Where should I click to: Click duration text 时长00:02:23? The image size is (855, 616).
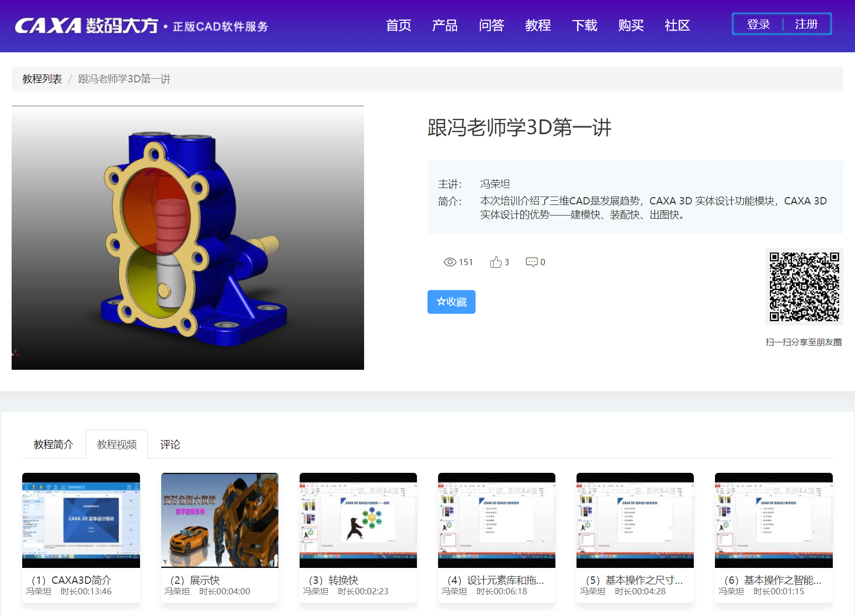coord(363,592)
